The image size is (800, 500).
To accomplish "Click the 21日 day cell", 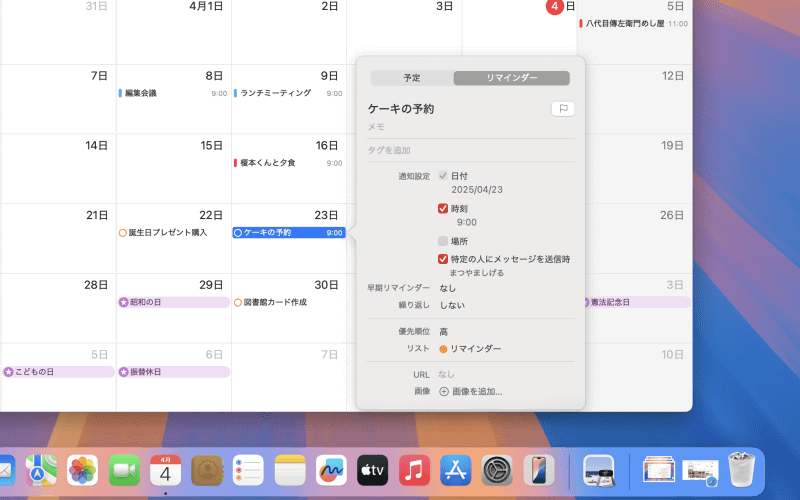I will [x=58, y=239].
